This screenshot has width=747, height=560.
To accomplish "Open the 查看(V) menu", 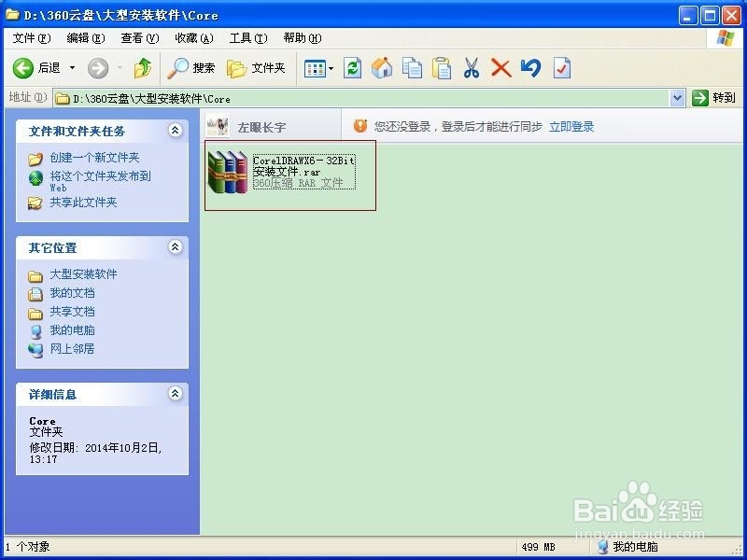I will [x=139, y=38].
